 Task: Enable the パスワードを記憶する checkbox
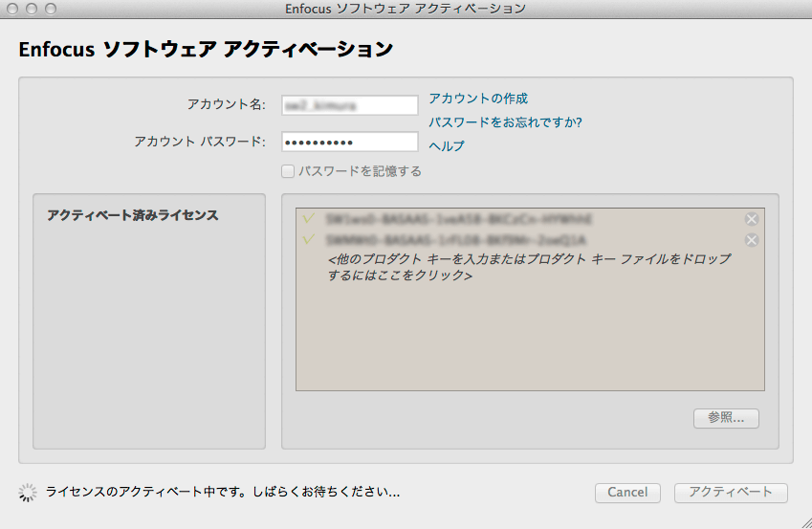[x=288, y=171]
